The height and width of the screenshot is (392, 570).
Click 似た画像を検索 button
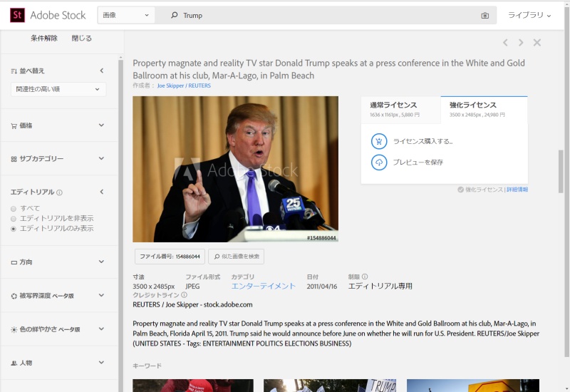click(237, 257)
